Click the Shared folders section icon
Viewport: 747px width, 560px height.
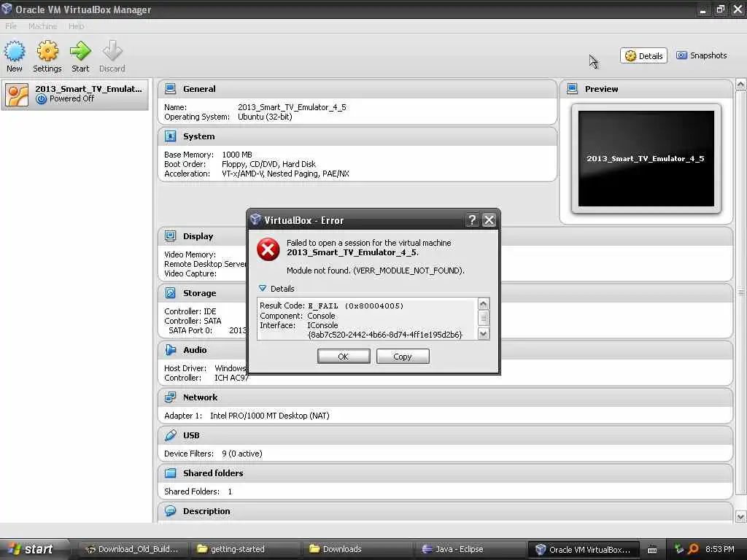click(x=170, y=472)
